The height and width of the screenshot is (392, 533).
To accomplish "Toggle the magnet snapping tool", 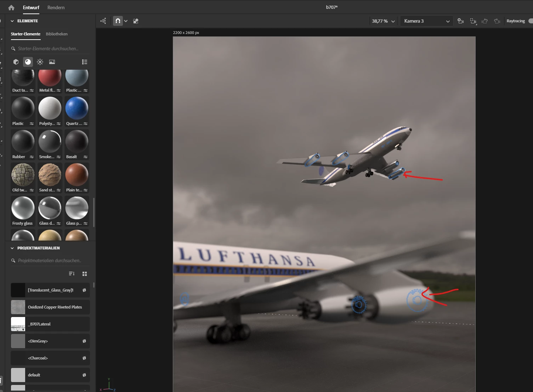I will pos(118,21).
